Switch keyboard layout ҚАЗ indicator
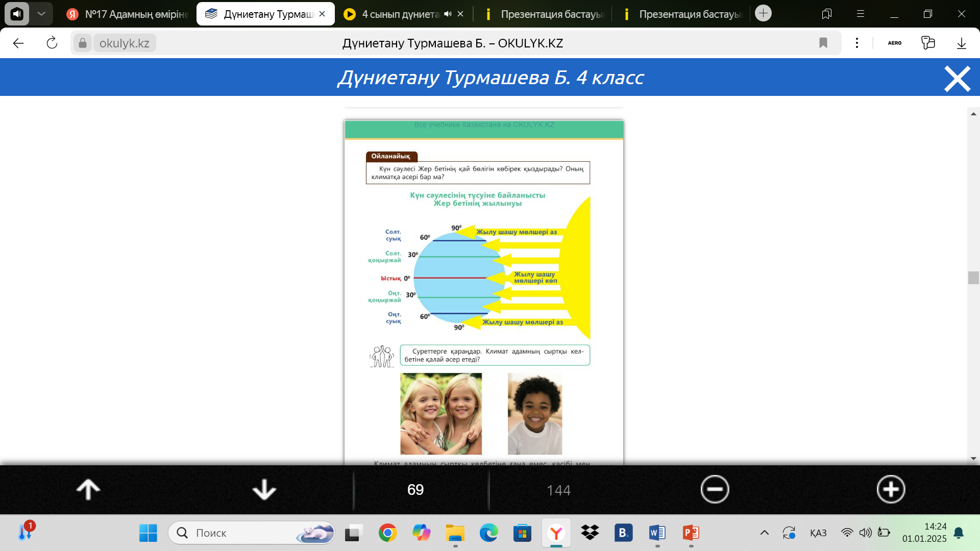 [818, 533]
